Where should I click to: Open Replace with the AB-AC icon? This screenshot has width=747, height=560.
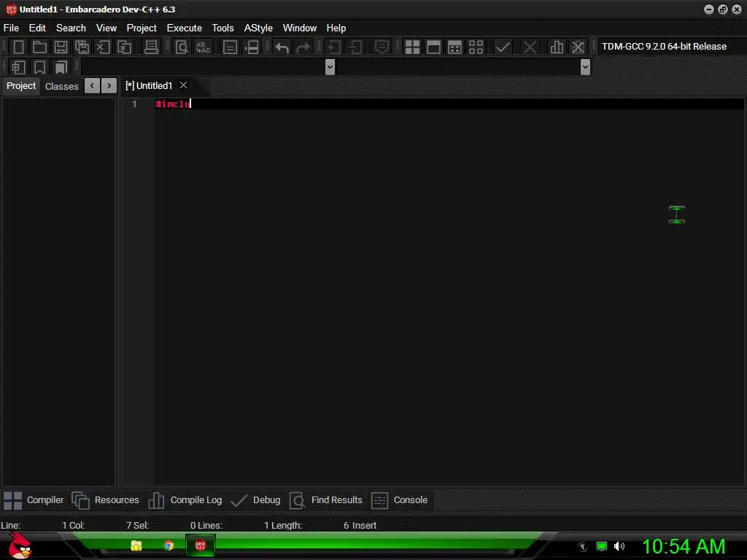point(203,47)
